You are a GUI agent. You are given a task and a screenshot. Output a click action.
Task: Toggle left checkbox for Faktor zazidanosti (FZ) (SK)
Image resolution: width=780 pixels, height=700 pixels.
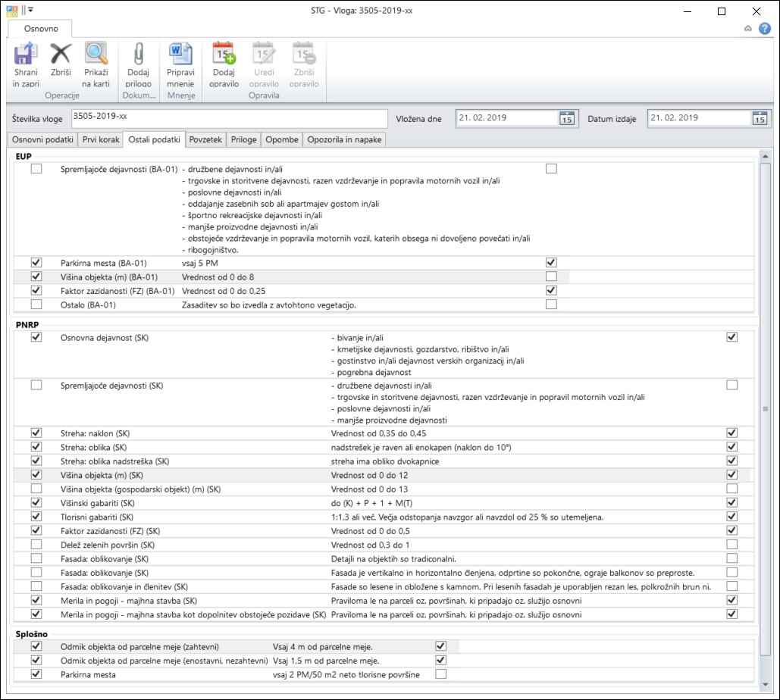[36, 530]
